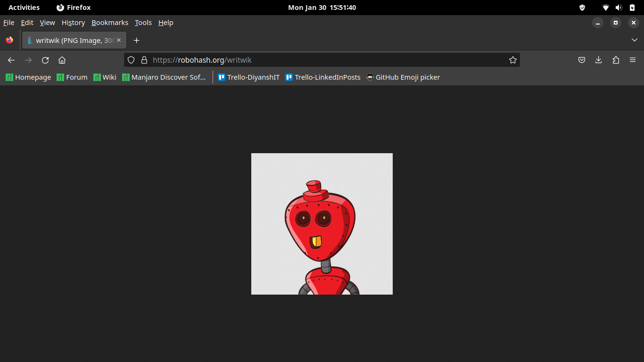Open the Firefox home page icon
Screen dimensions: 644x362
point(62,60)
